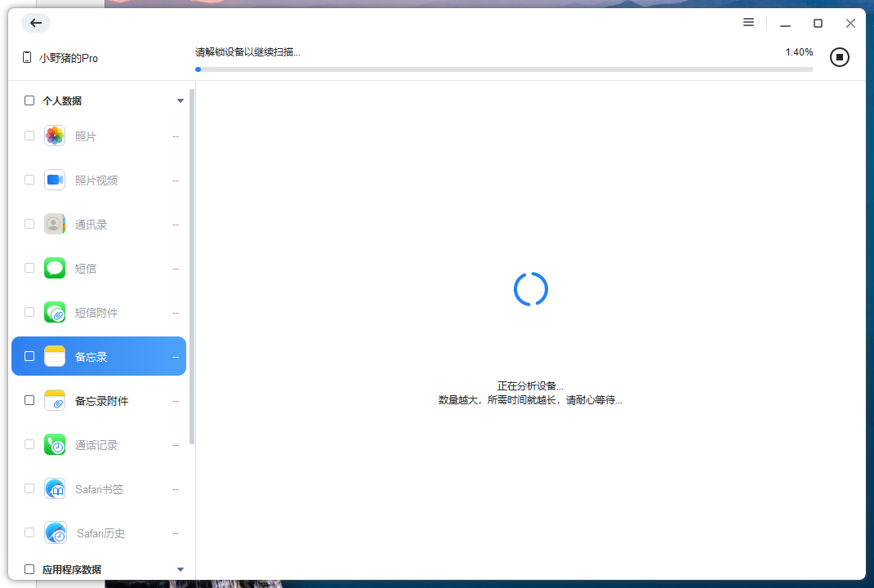Enable the 备忘录 checkbox
The width and height of the screenshot is (874, 588).
pos(29,356)
